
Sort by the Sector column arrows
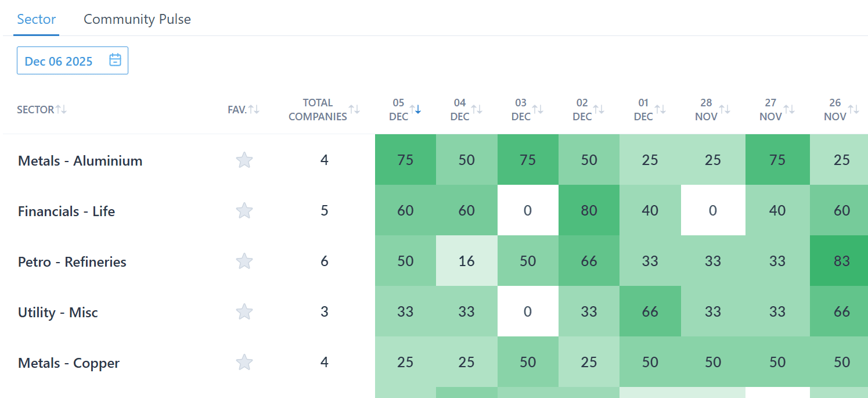click(x=61, y=109)
